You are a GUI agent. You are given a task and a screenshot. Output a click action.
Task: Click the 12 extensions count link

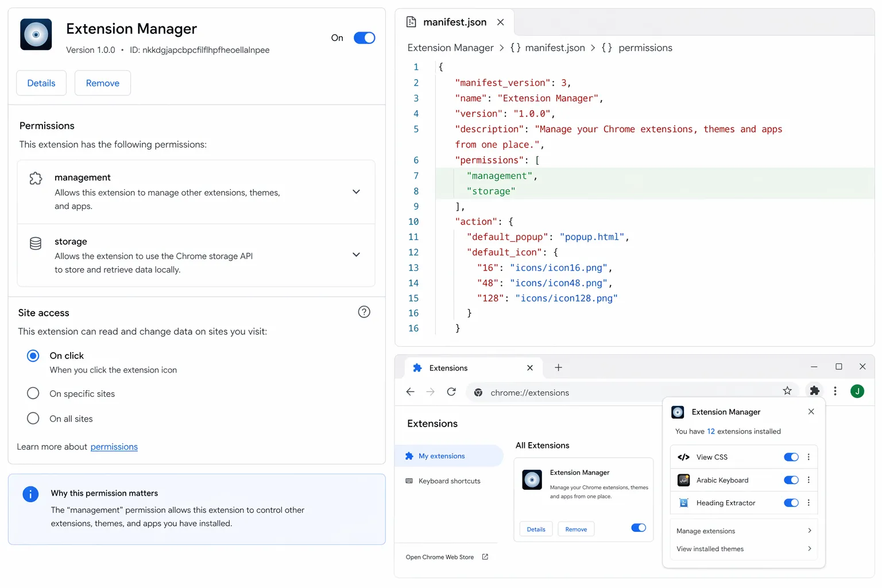click(711, 431)
